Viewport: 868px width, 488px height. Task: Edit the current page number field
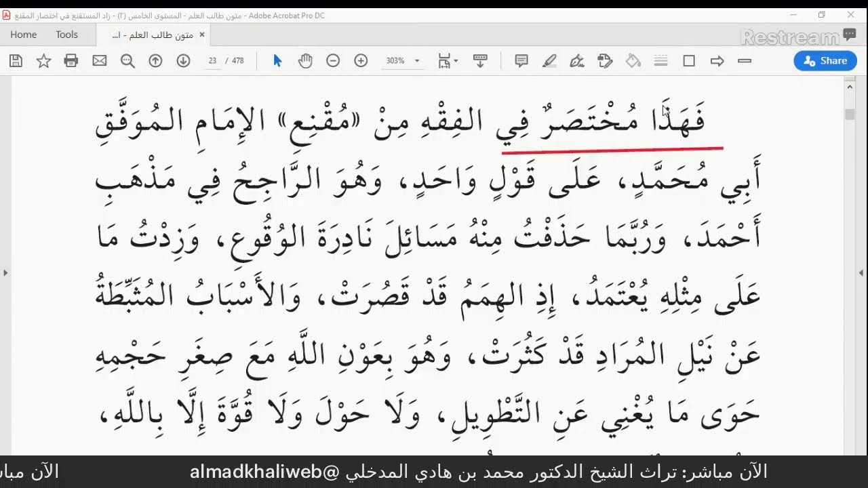click(212, 61)
